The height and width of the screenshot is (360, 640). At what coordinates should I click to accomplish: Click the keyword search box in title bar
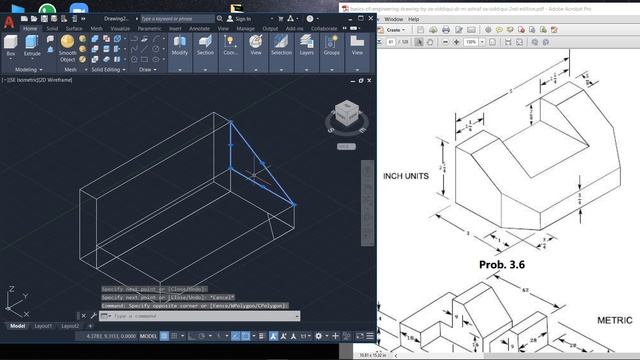(x=177, y=19)
